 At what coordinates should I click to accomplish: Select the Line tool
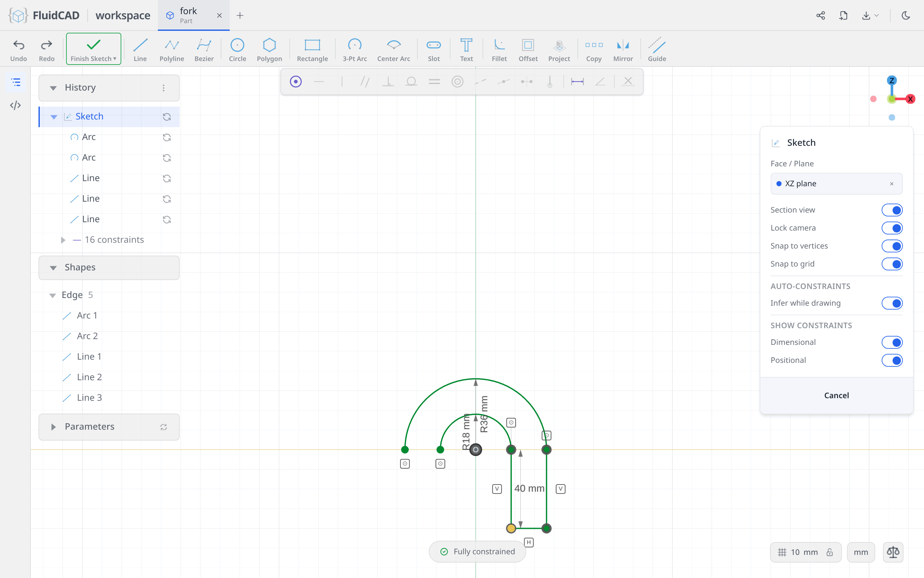(x=140, y=49)
